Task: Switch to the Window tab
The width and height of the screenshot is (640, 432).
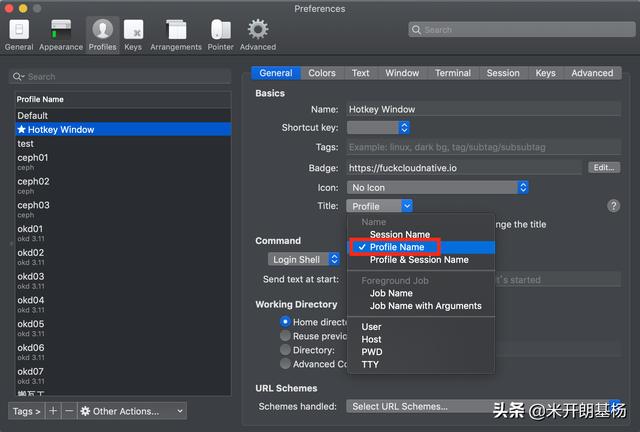Action: [x=402, y=73]
